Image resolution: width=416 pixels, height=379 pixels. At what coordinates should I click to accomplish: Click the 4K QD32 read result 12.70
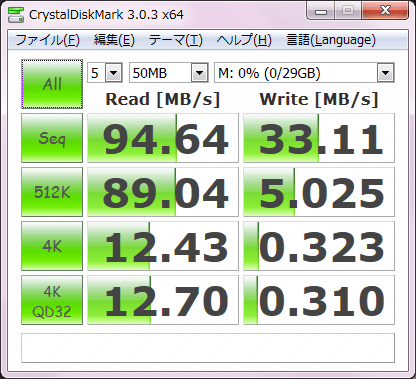(163, 300)
